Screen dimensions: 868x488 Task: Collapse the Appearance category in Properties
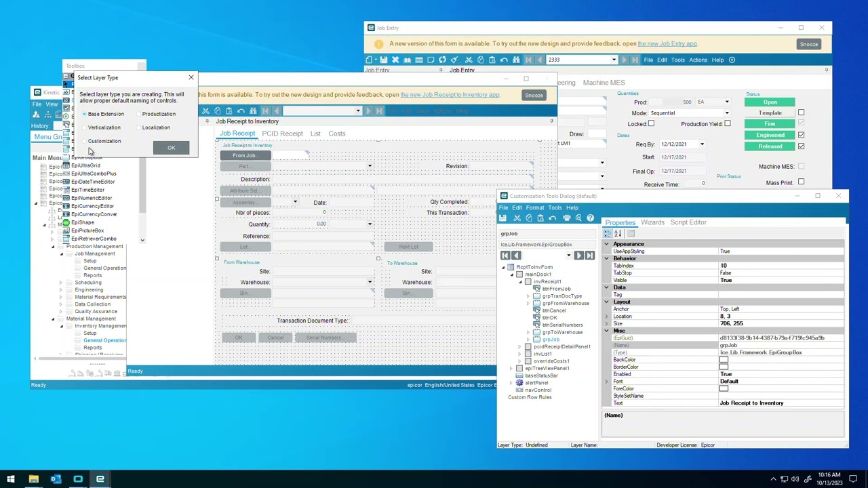point(607,244)
